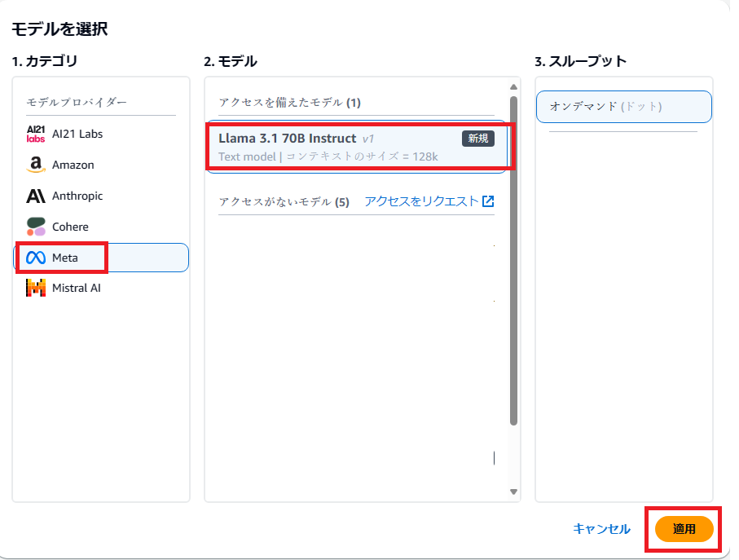This screenshot has width=739, height=560.
Task: Click the AI21 Labs logo icon
Action: click(36, 134)
